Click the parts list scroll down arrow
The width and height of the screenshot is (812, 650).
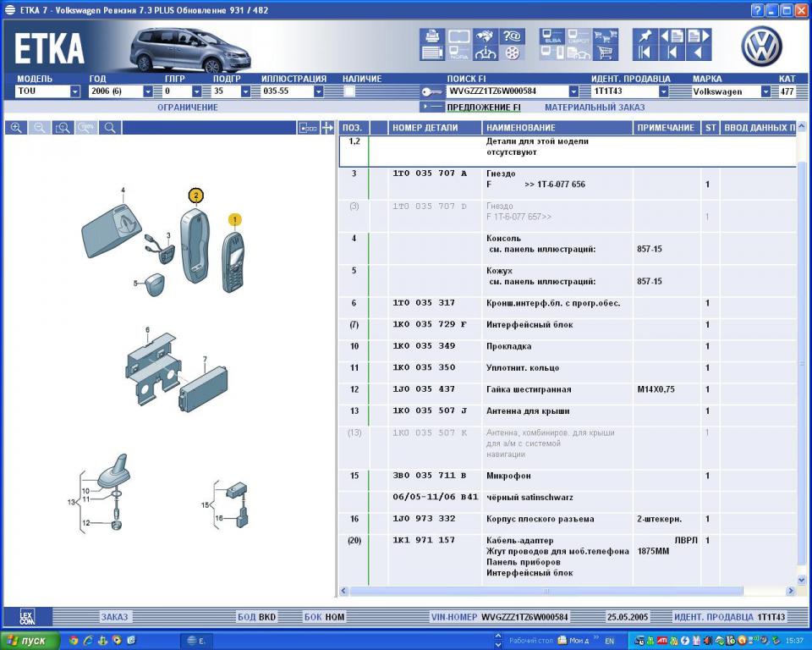[801, 580]
